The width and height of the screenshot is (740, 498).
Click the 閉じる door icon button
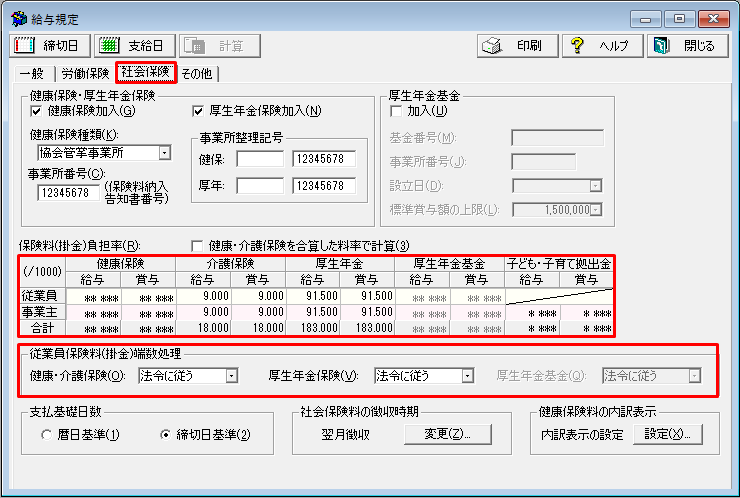(685, 45)
